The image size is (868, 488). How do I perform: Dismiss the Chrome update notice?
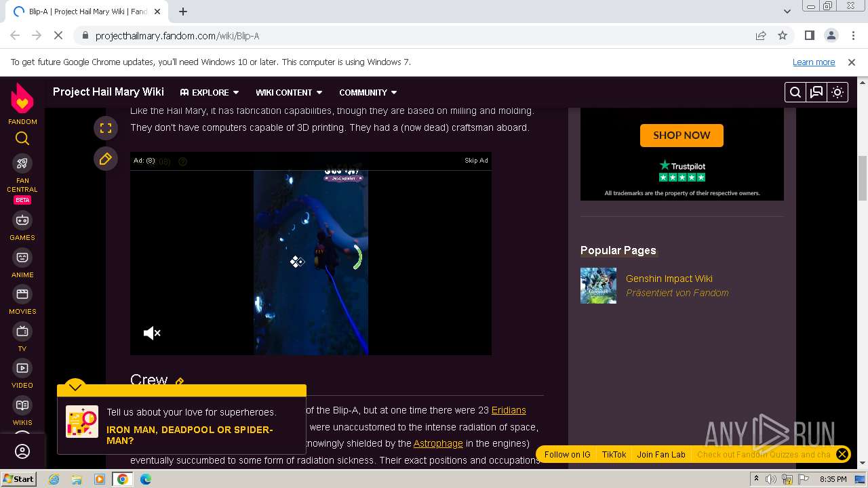point(852,62)
